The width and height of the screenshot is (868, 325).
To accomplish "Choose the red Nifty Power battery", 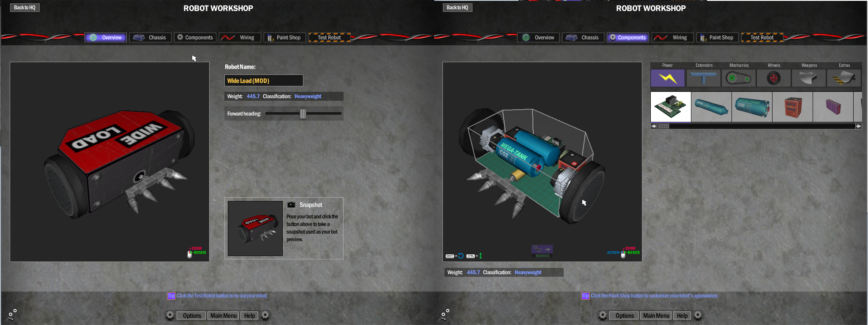I will (x=792, y=107).
